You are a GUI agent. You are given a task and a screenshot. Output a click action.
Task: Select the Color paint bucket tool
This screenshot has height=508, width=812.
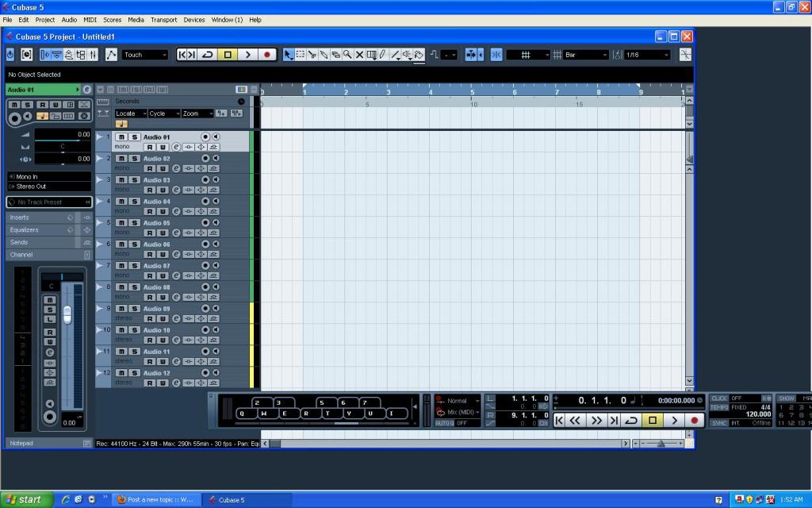[x=419, y=55]
